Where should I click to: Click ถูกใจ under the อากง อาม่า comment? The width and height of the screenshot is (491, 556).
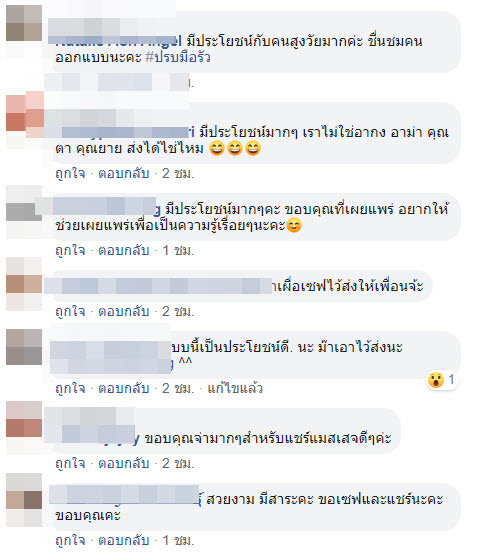click(70, 173)
